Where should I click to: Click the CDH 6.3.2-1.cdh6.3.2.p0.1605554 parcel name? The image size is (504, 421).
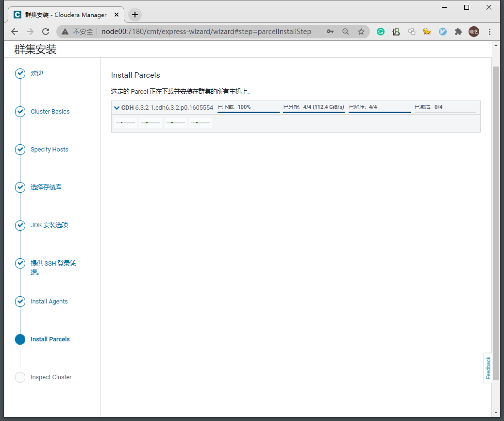point(167,108)
